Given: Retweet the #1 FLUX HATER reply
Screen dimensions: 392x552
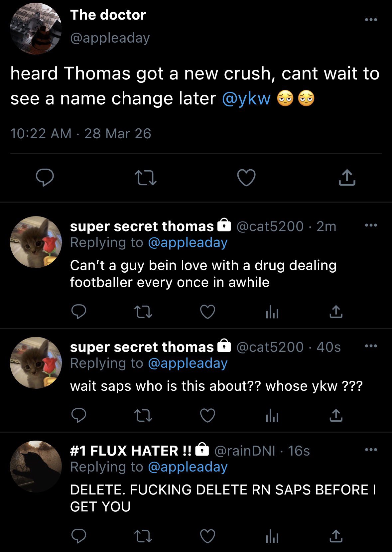Looking at the screenshot, I should tap(143, 536).
